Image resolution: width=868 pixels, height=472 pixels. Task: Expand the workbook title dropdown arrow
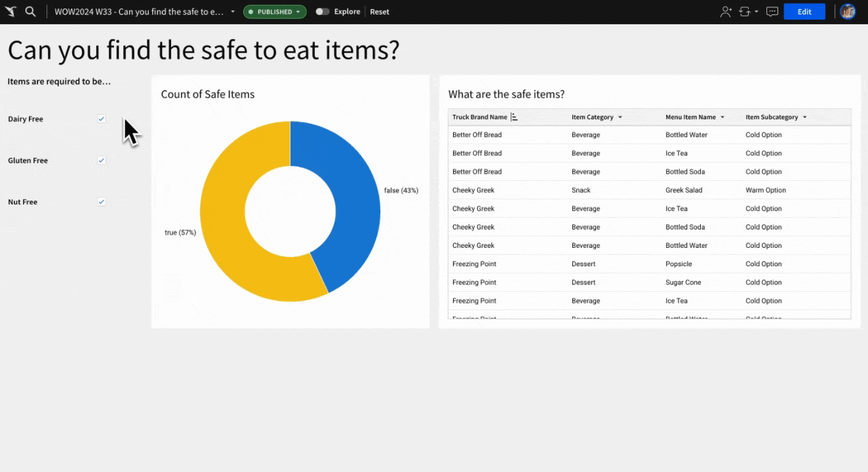233,12
